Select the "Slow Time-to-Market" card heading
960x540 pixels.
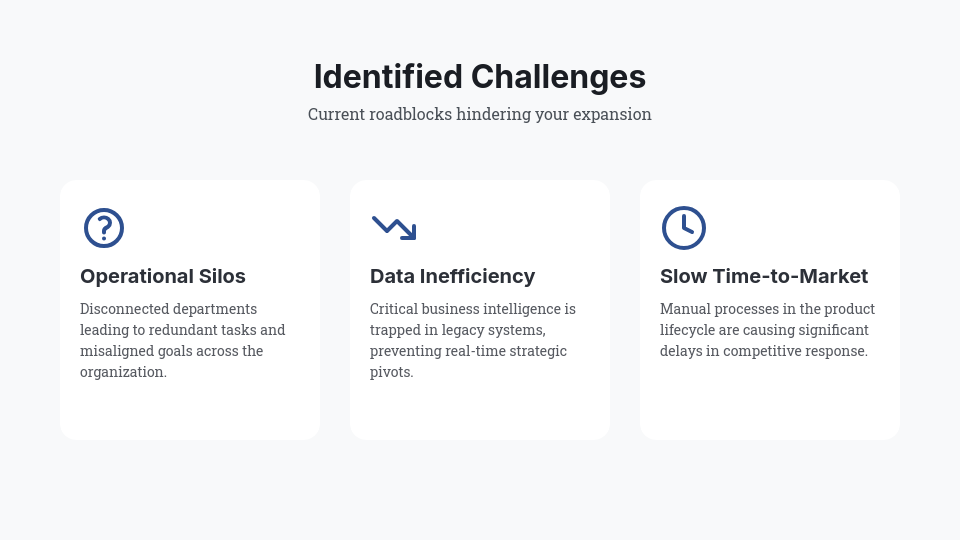click(764, 276)
